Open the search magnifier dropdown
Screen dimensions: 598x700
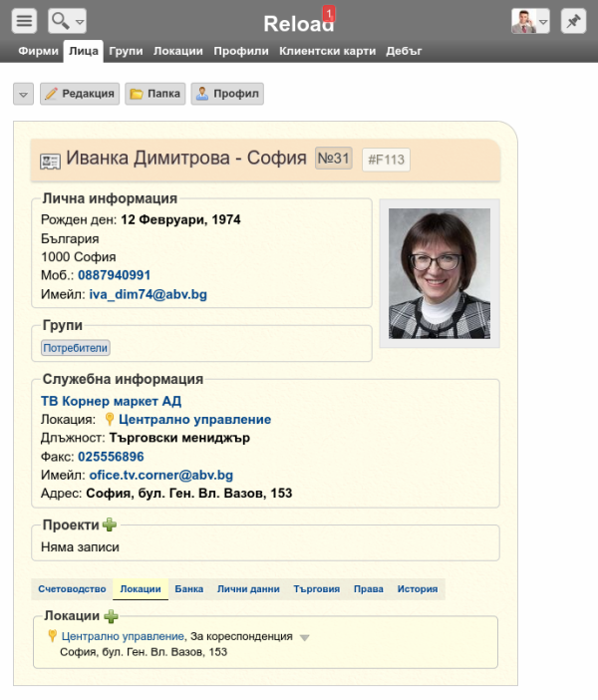[67, 21]
